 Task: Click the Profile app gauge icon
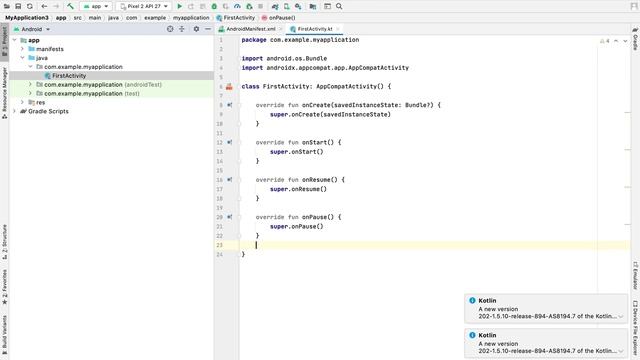click(x=237, y=6)
